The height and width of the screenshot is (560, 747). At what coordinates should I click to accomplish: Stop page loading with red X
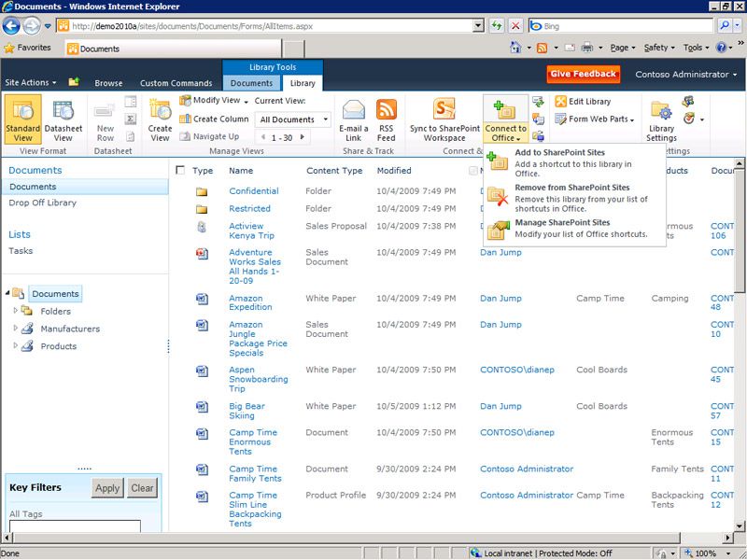[x=515, y=26]
